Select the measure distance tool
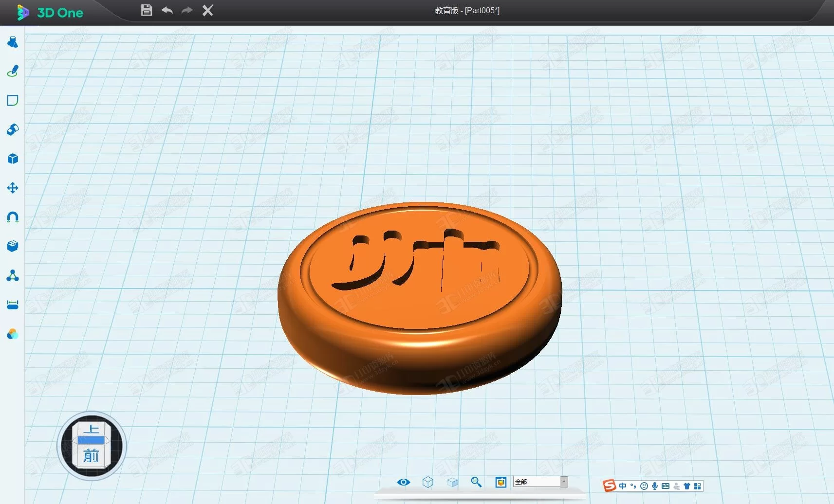The height and width of the screenshot is (504, 834). click(13, 305)
